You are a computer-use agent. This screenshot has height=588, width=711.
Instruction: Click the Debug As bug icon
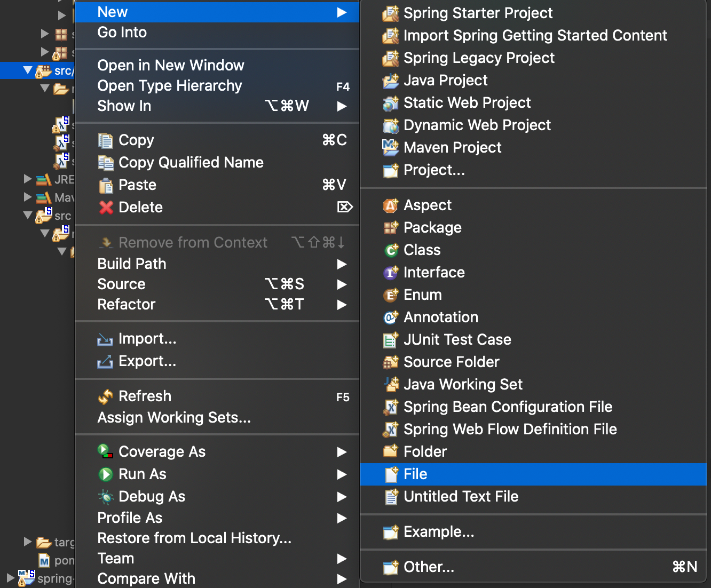(x=106, y=497)
